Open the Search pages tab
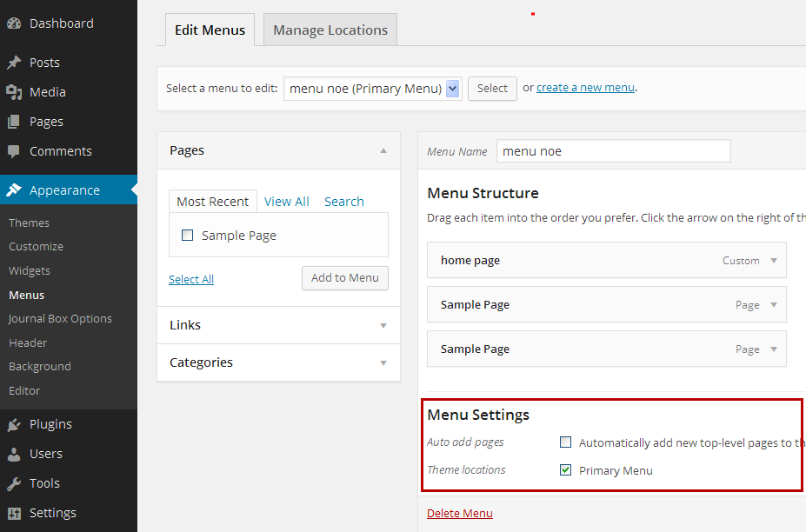This screenshot has height=532, width=806. tap(344, 202)
